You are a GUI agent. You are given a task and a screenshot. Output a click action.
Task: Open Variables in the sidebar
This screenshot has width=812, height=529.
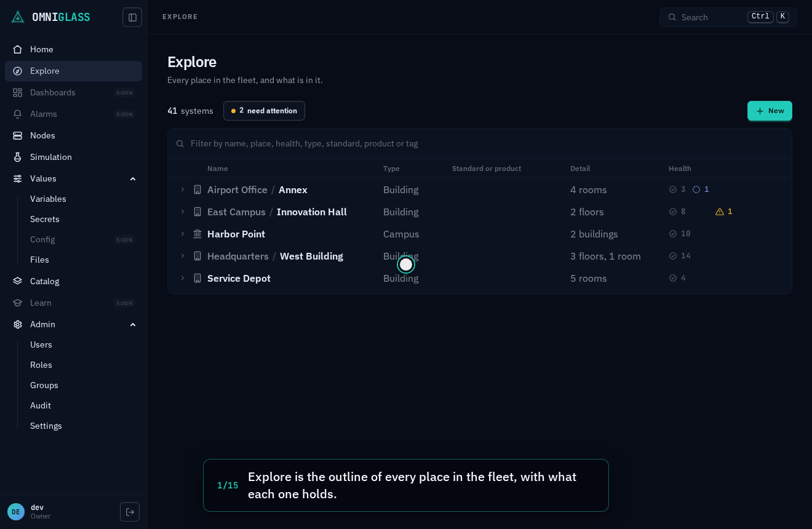(x=48, y=199)
